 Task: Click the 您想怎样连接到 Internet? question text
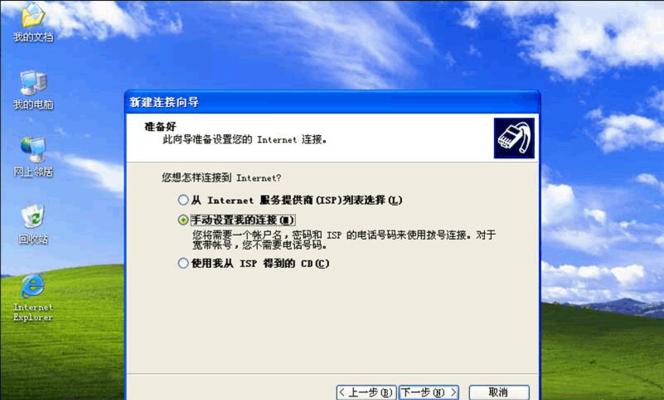tap(221, 178)
